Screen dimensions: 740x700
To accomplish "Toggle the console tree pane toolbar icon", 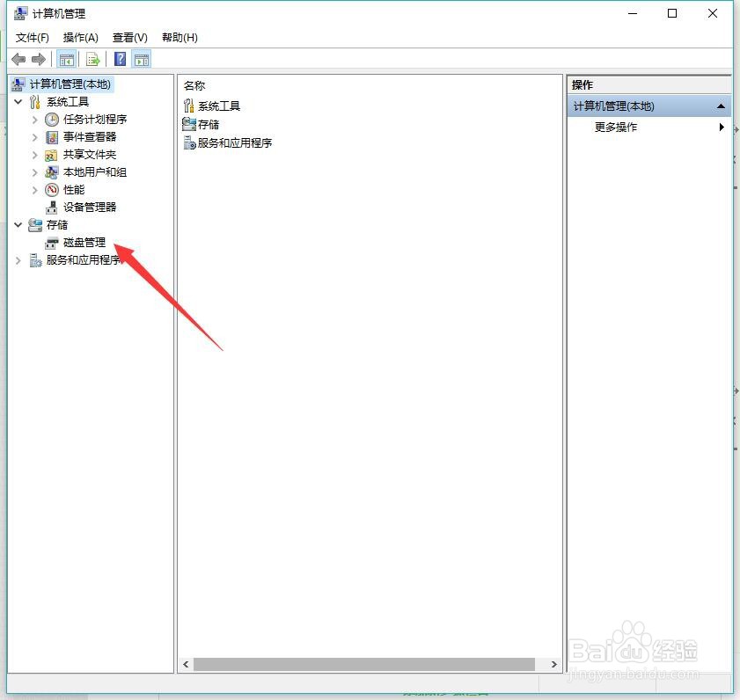I will [66, 60].
